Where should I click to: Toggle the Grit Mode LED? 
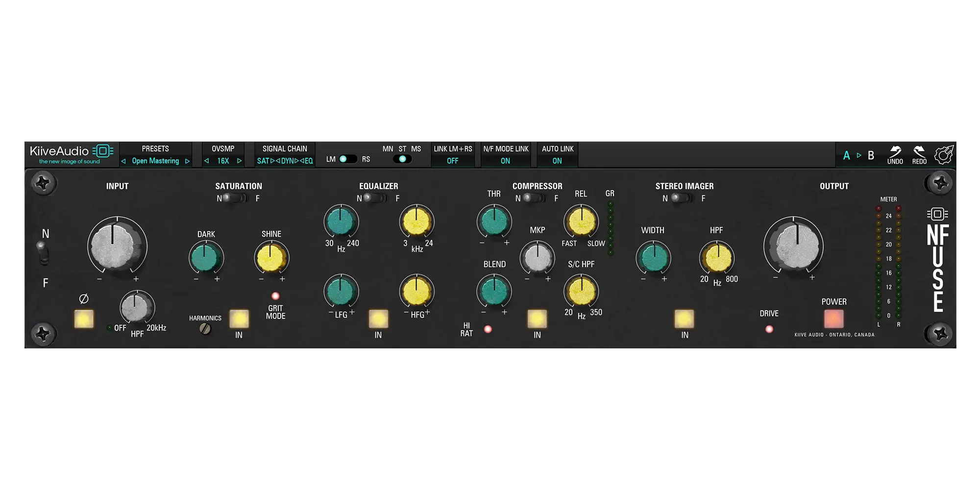click(275, 296)
